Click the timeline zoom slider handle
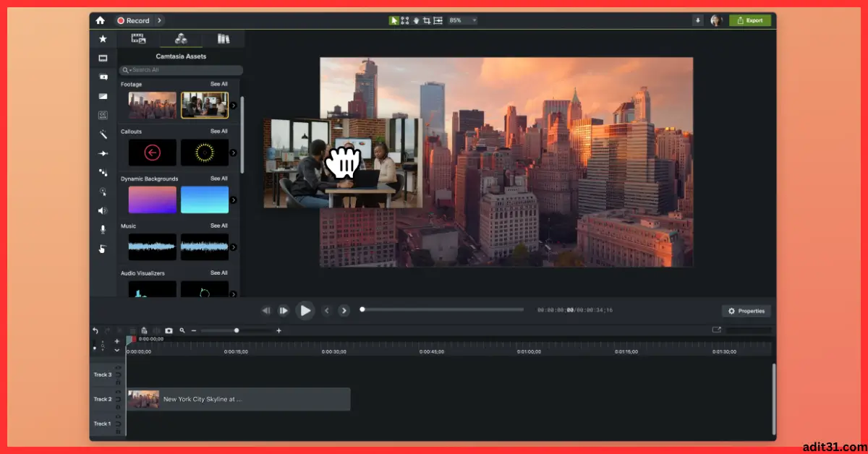Screen dimensions: 868x454 pyautogui.click(x=237, y=330)
